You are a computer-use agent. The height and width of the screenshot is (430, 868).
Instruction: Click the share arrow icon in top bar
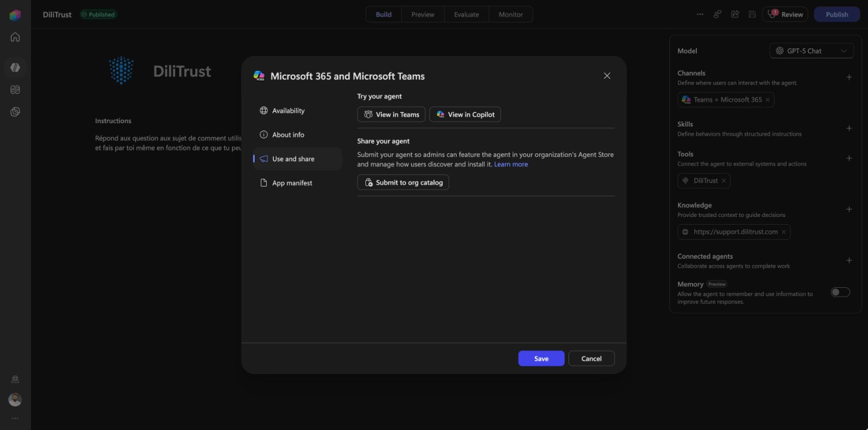click(x=735, y=14)
